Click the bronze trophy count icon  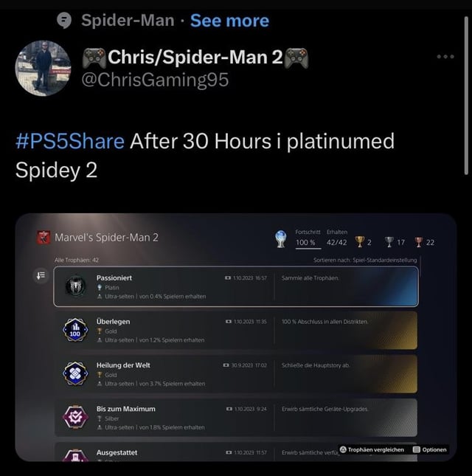(x=419, y=242)
